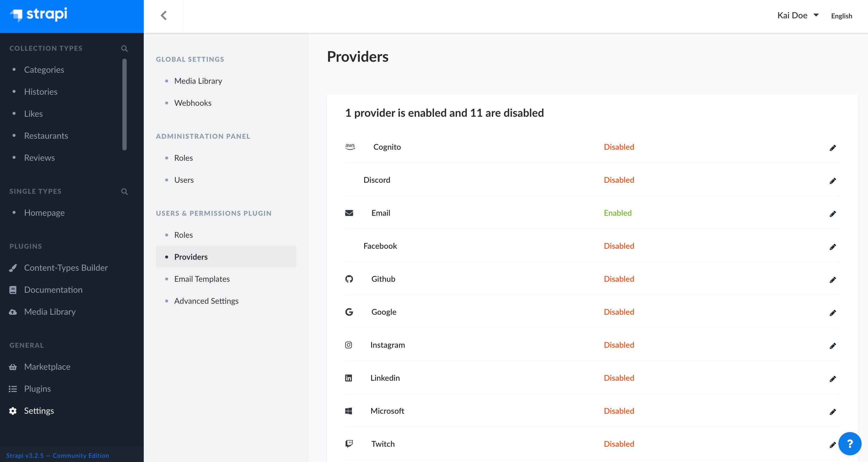Screen dimensions: 868x462
Task: Toggle the Google provider disabled status
Action: [x=832, y=312]
